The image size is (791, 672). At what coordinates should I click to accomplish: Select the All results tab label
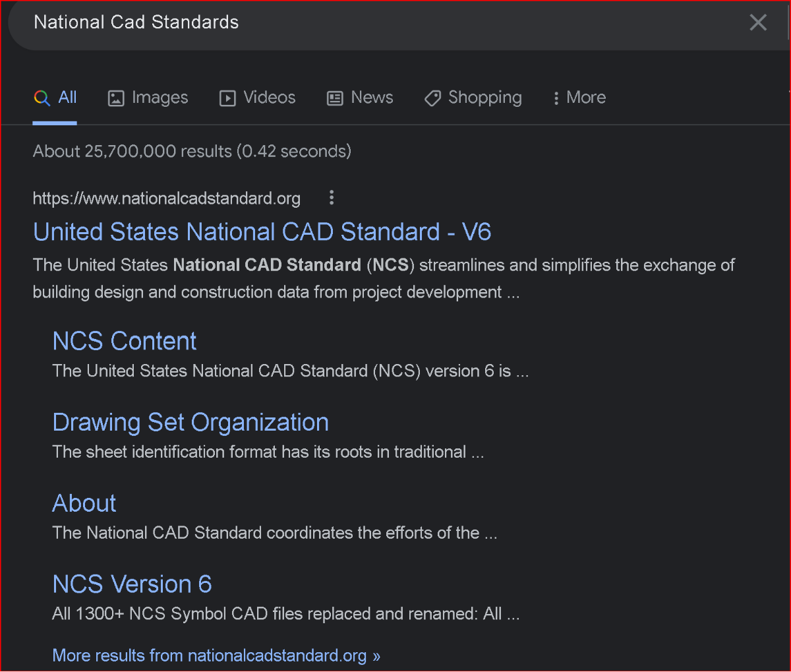(x=67, y=98)
